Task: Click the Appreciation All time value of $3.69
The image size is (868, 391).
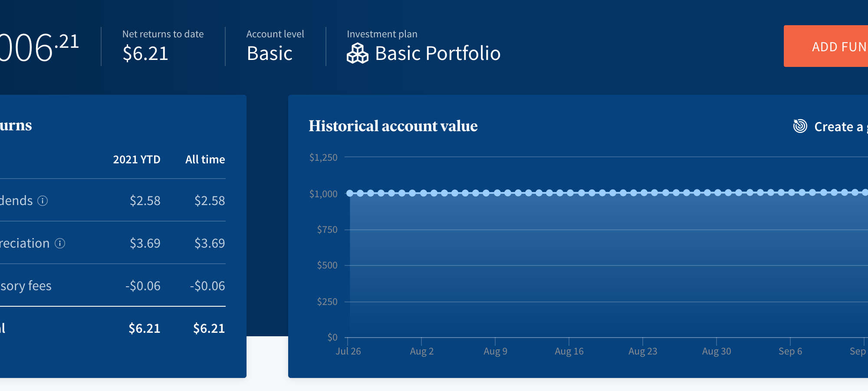Action: point(210,243)
